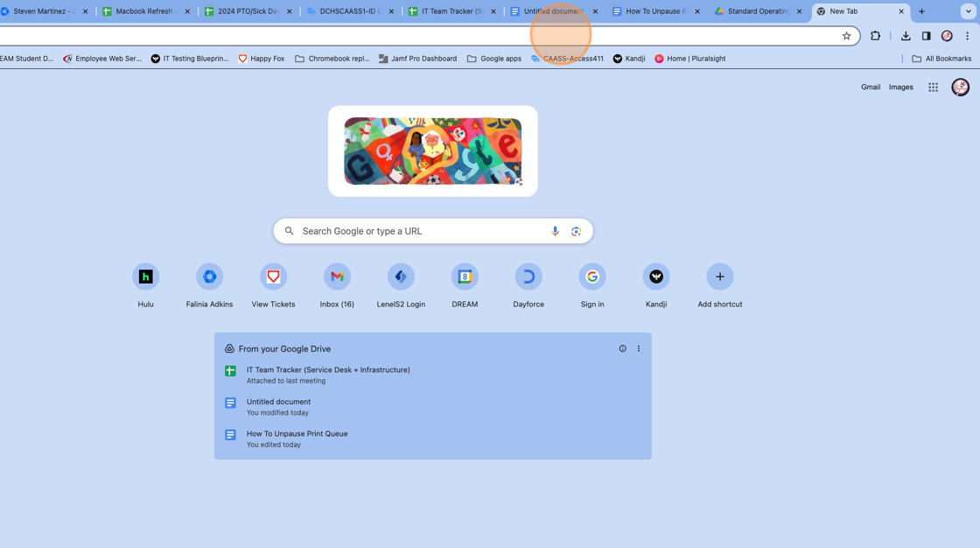Click the search magnifier icon in search box

(x=289, y=231)
